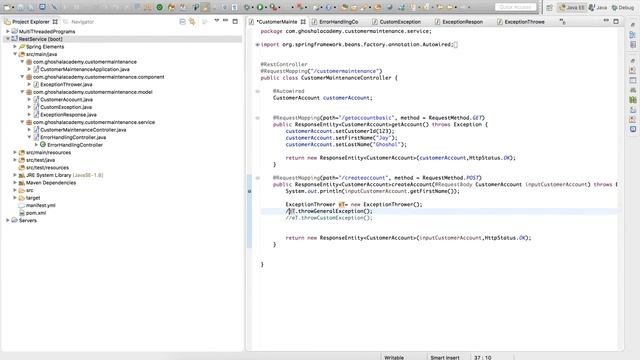Collapse all in Project Explorer toolbar
Screen dimensions: 640x360
point(182,22)
